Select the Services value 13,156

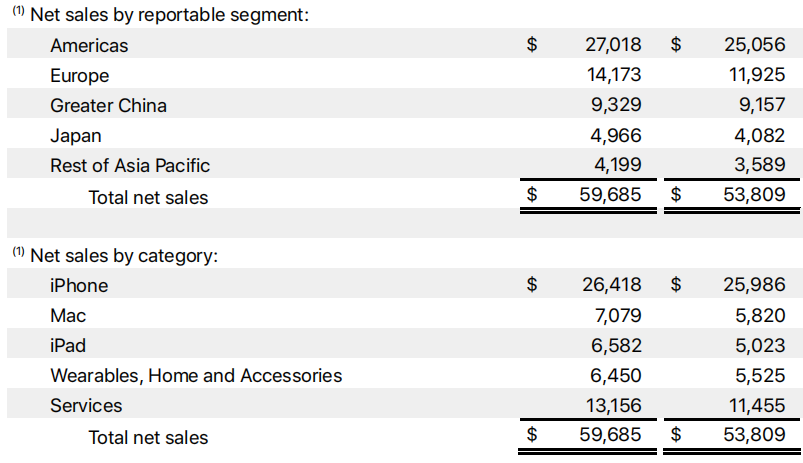coord(610,405)
